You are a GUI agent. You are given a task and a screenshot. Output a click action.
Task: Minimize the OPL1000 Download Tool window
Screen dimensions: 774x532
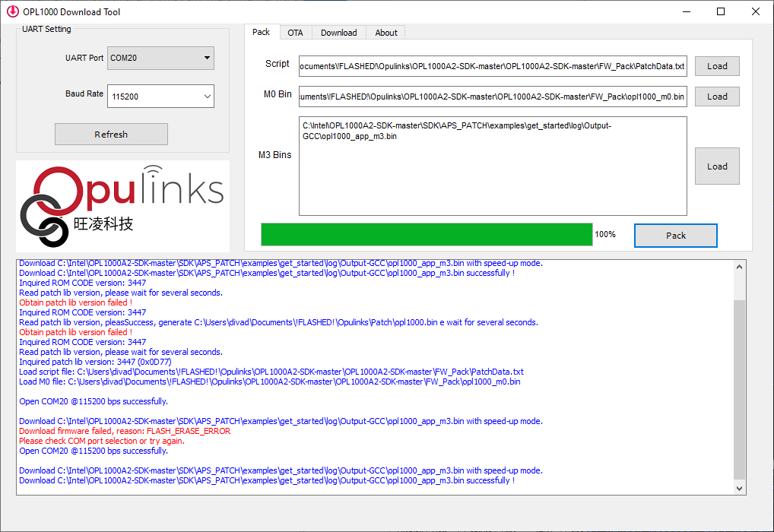(686, 11)
